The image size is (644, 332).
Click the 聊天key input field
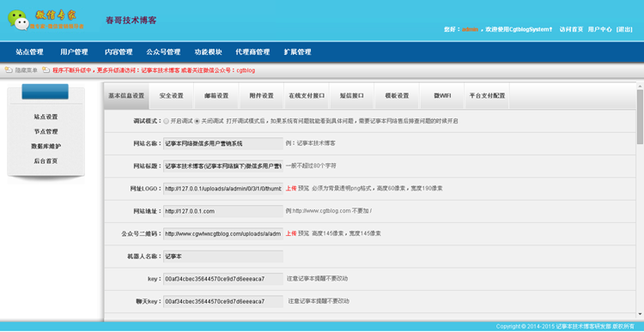(223, 301)
